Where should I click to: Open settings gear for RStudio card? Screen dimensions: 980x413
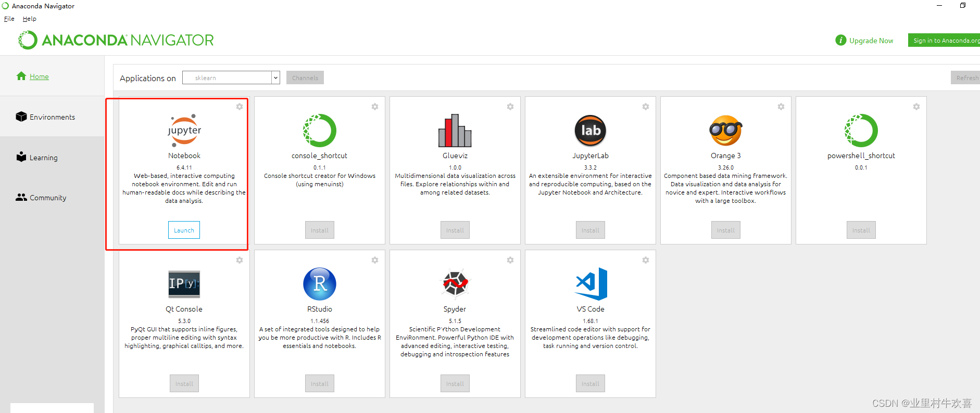pos(375,260)
